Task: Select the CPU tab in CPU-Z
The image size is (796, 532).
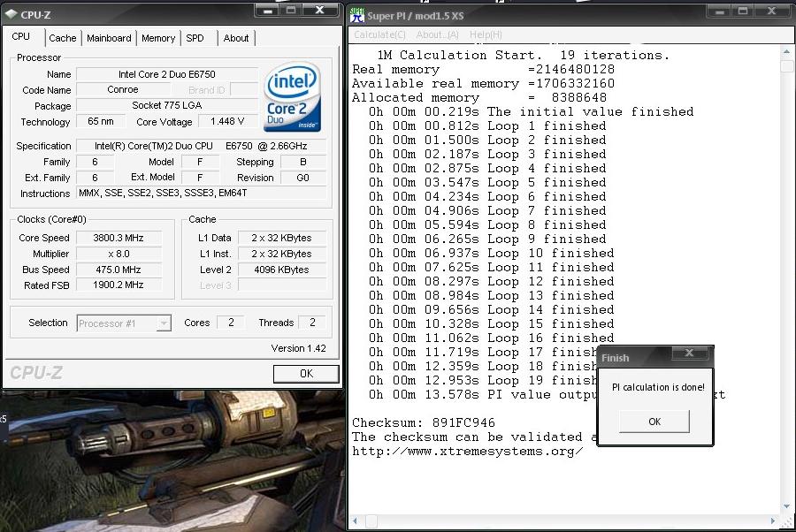Action: pyautogui.click(x=21, y=36)
